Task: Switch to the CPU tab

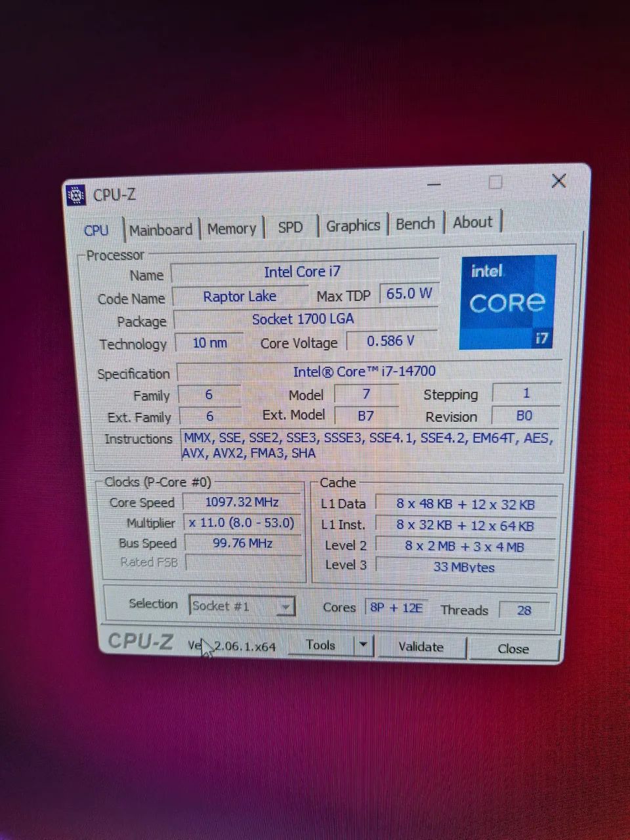Action: click(x=96, y=230)
